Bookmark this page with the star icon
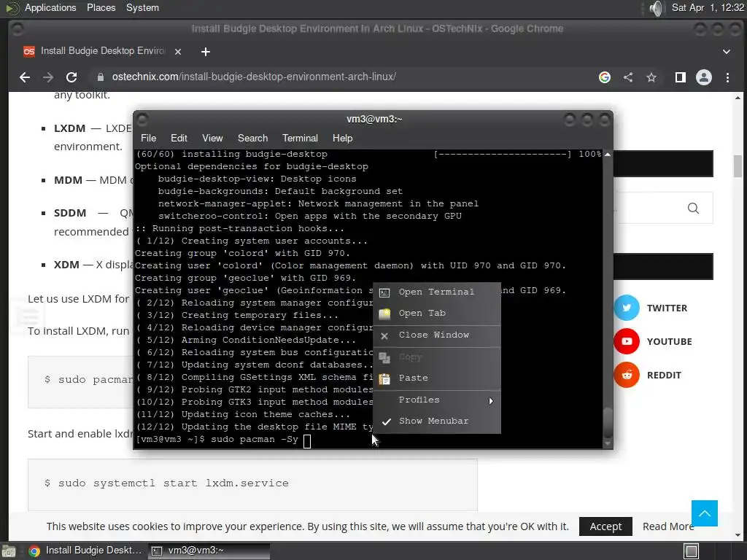Image resolution: width=747 pixels, height=560 pixels. tap(651, 77)
